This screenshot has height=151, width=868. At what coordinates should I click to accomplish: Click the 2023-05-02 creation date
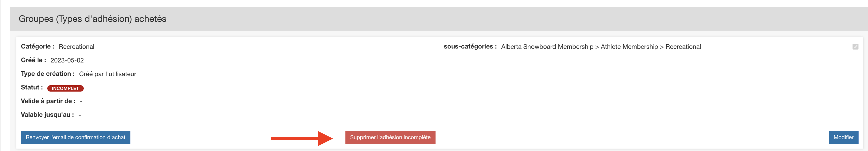(67, 60)
